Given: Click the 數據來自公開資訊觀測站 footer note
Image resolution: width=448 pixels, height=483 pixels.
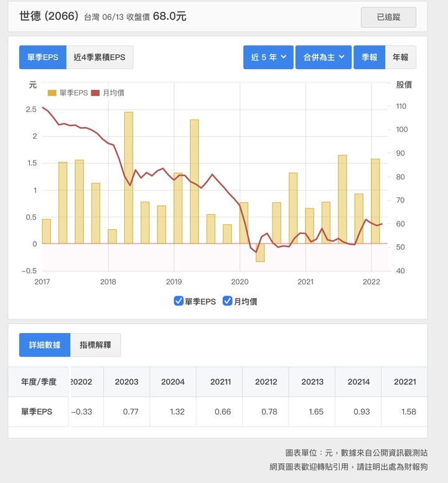Looking at the screenshot, I should pyautogui.click(x=384, y=453).
